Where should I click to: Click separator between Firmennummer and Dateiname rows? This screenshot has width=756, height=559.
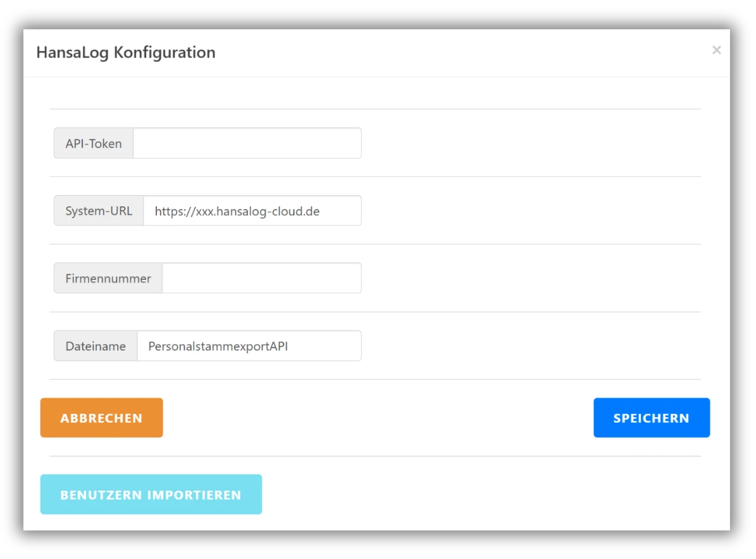[x=375, y=312]
